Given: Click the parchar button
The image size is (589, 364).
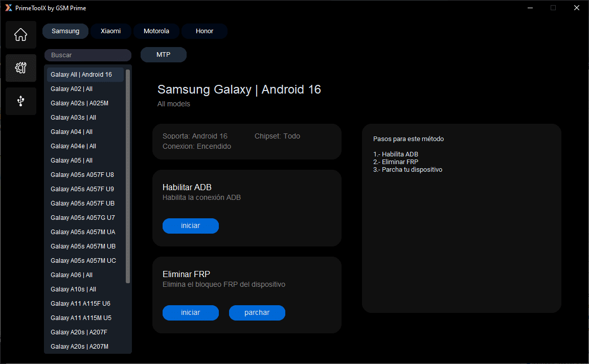Looking at the screenshot, I should [x=257, y=313].
